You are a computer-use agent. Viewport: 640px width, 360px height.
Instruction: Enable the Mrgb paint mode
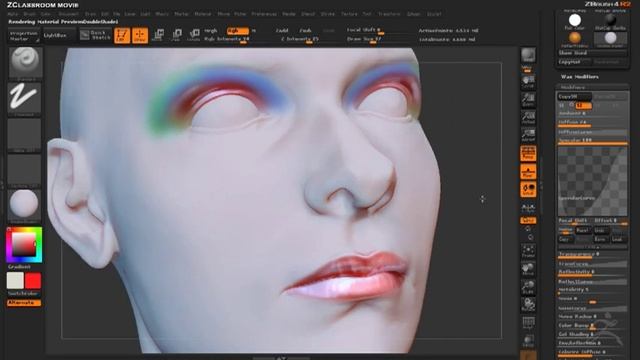[211, 31]
